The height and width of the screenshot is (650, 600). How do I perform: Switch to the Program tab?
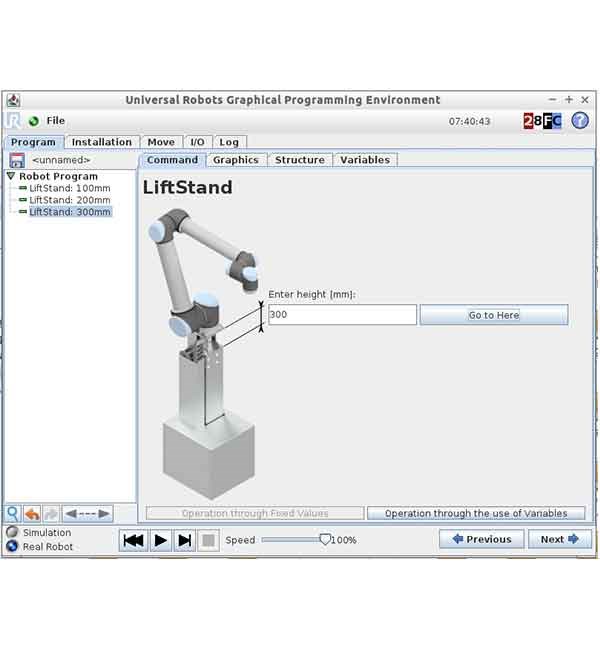point(34,142)
